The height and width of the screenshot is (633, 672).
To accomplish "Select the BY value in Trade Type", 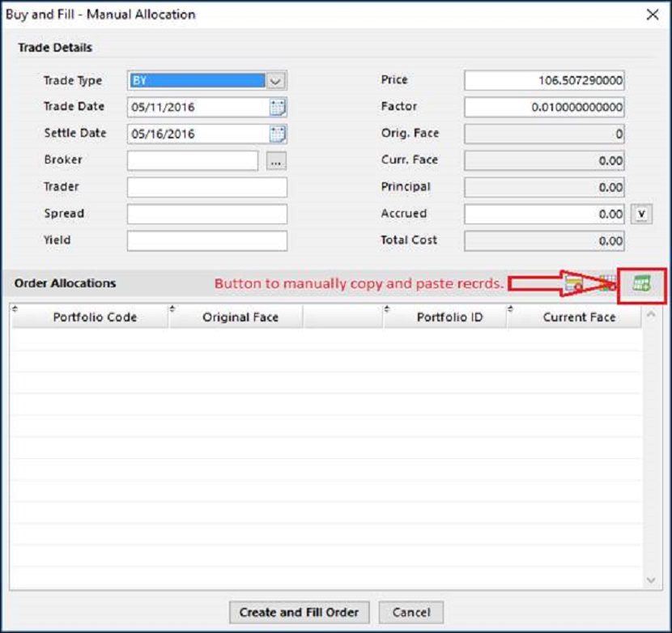I will [197, 81].
